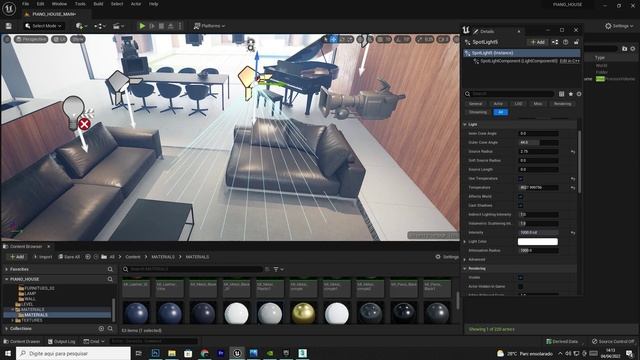
Task: Click the Intensity value slider field
Action: point(538,233)
